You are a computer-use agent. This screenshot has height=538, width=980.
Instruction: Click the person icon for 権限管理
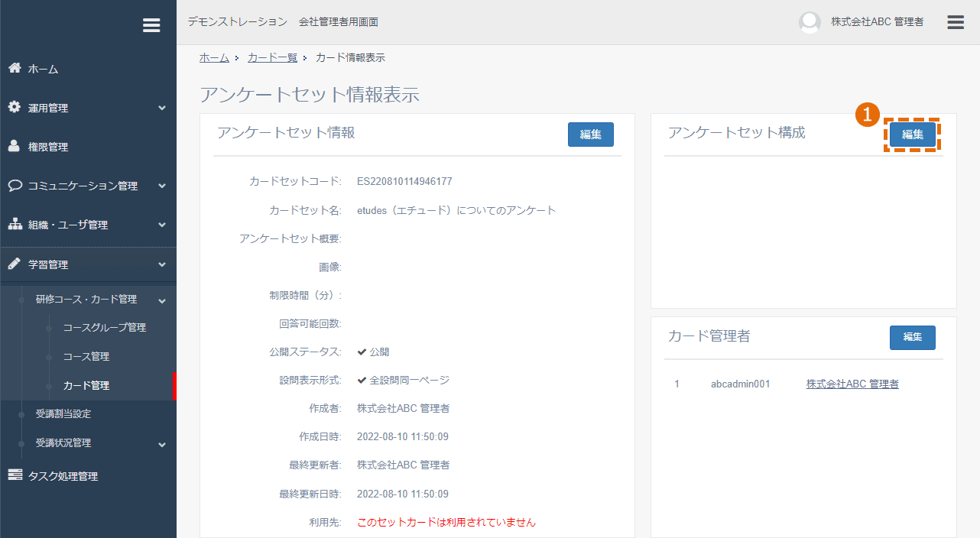[x=15, y=146]
